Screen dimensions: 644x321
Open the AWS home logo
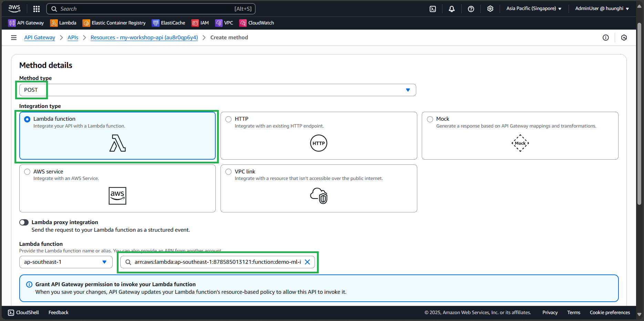(14, 9)
